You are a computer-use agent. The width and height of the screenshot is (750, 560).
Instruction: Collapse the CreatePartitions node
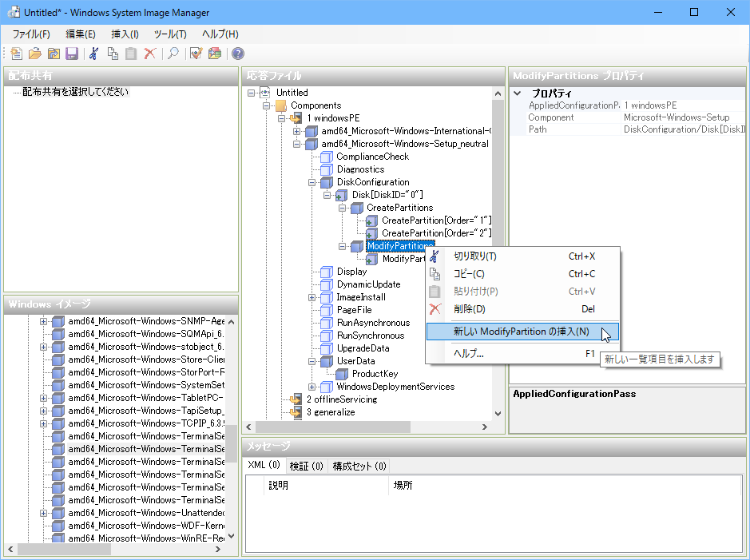coord(342,208)
